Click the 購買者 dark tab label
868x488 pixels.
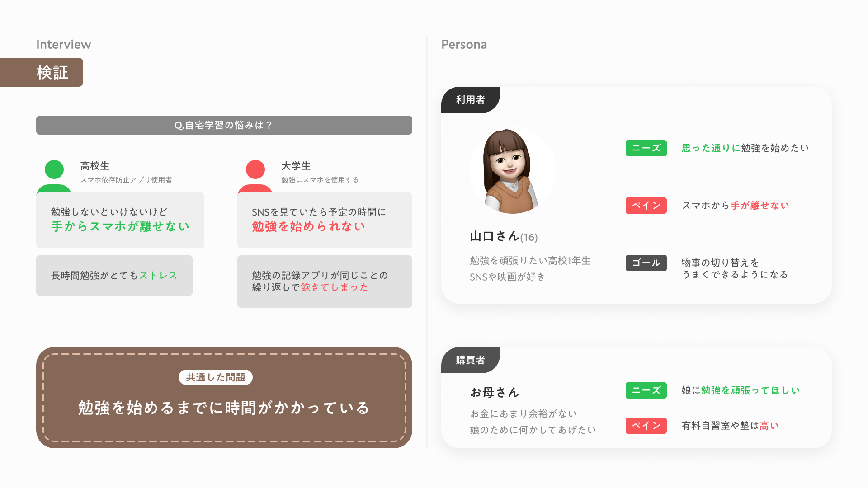click(470, 360)
